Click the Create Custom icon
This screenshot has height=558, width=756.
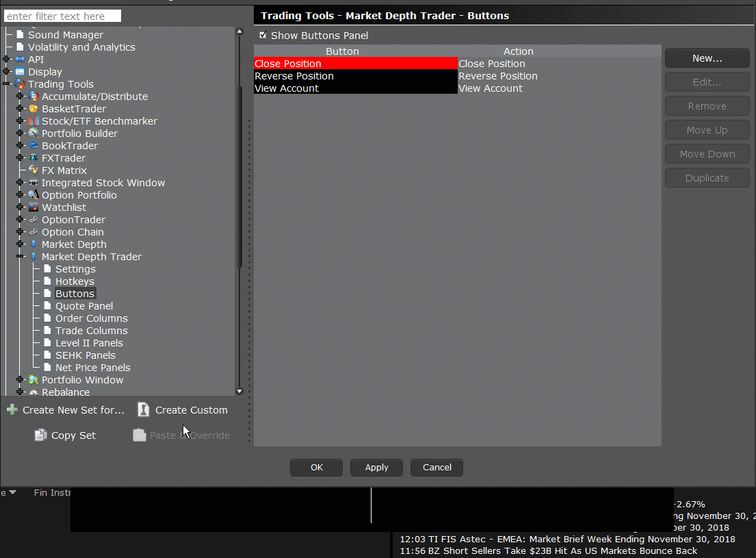point(144,410)
